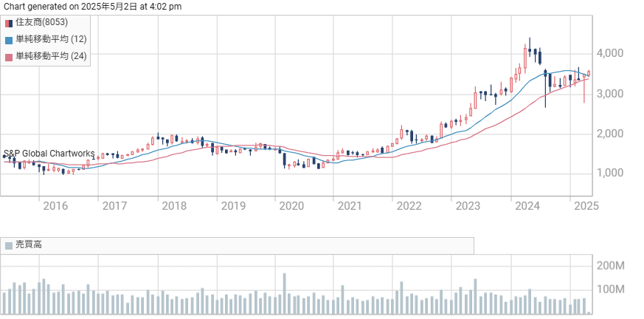Click the 住友商(8053) legend candlestick icon
This screenshot has width=644, height=319.
point(9,23)
